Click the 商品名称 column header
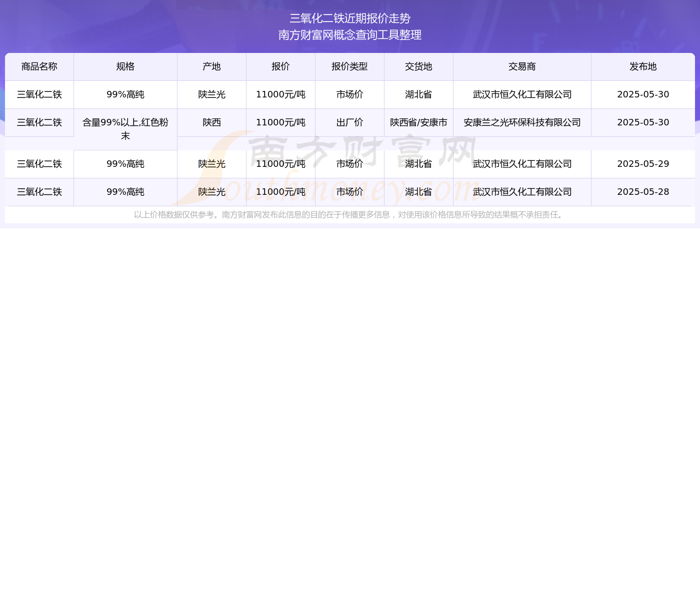 tap(39, 66)
